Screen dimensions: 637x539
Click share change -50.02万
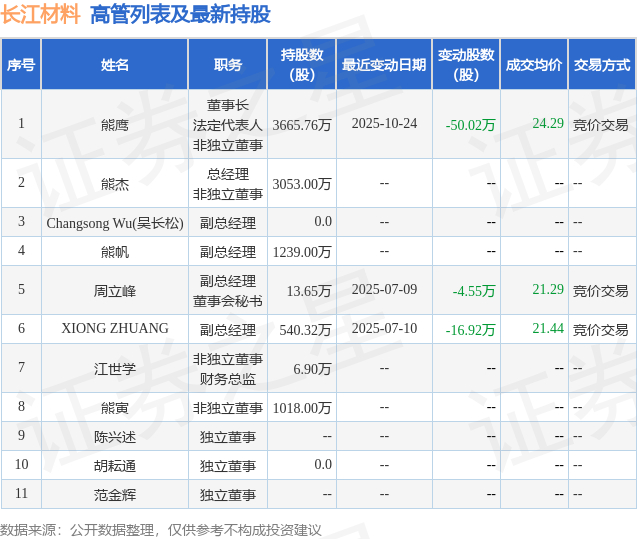(470, 125)
